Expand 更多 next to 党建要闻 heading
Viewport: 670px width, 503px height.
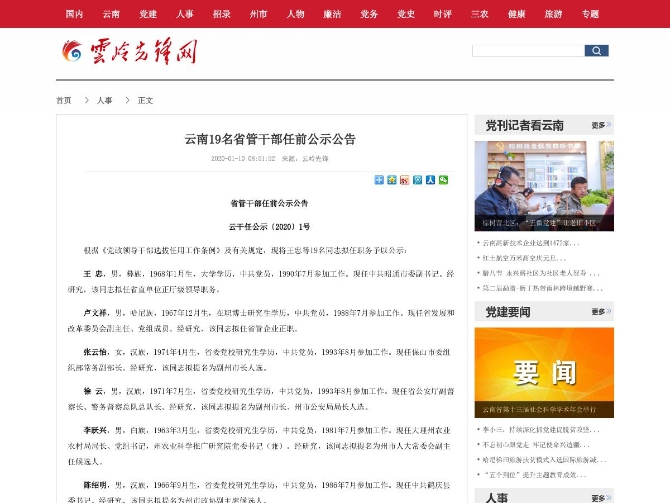pos(600,313)
